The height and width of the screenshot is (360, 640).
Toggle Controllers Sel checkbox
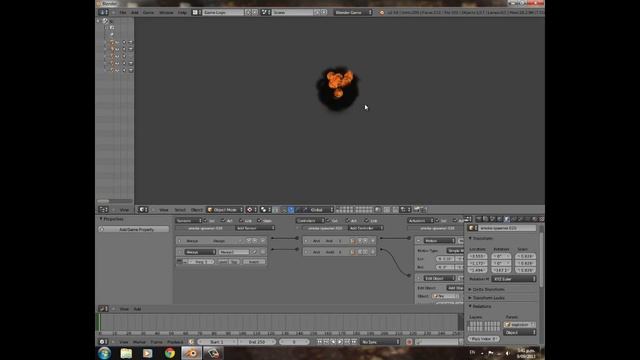pyautogui.click(x=328, y=220)
